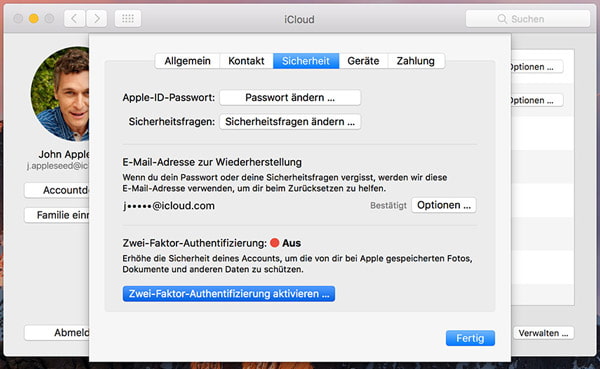This screenshot has width=600, height=369.
Task: Click the Accountdetails button behind dialog
Action: coord(57,190)
